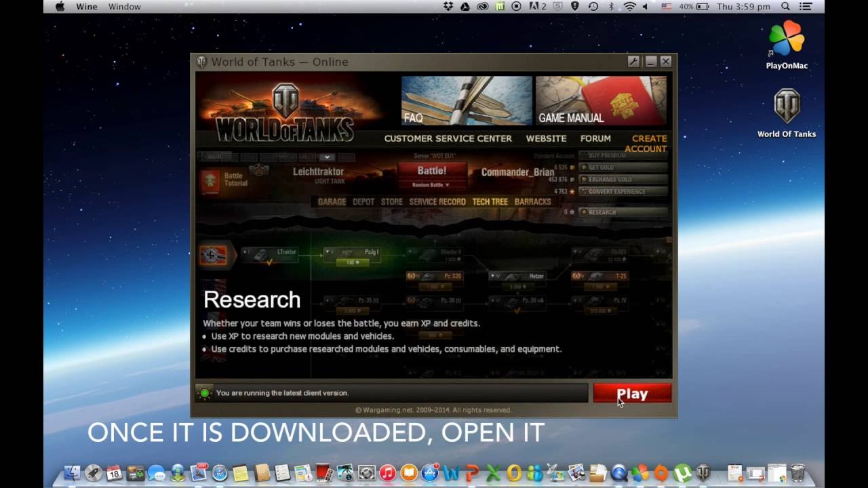This screenshot has height=488, width=868.
Task: Open iBooks from the Dock
Action: coord(408,473)
